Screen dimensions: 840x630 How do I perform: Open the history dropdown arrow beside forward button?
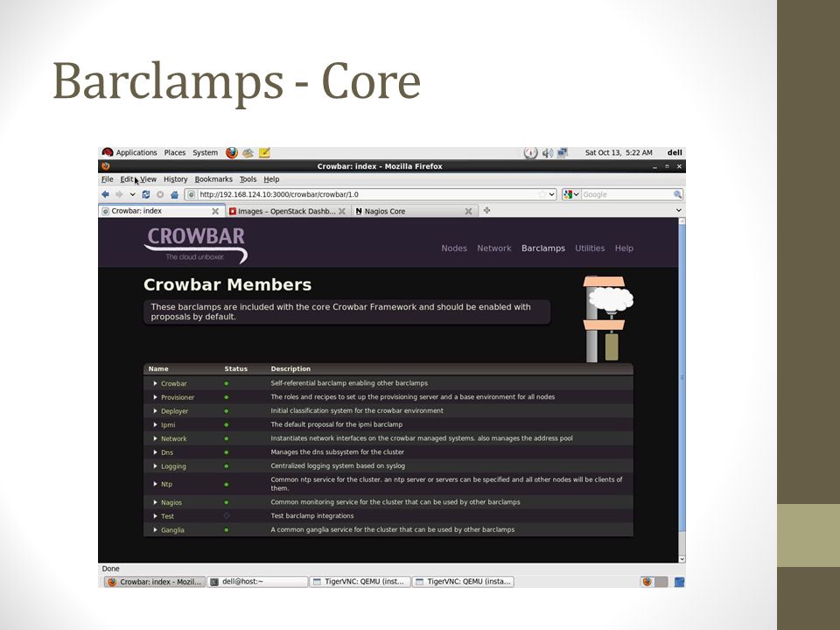point(132,194)
